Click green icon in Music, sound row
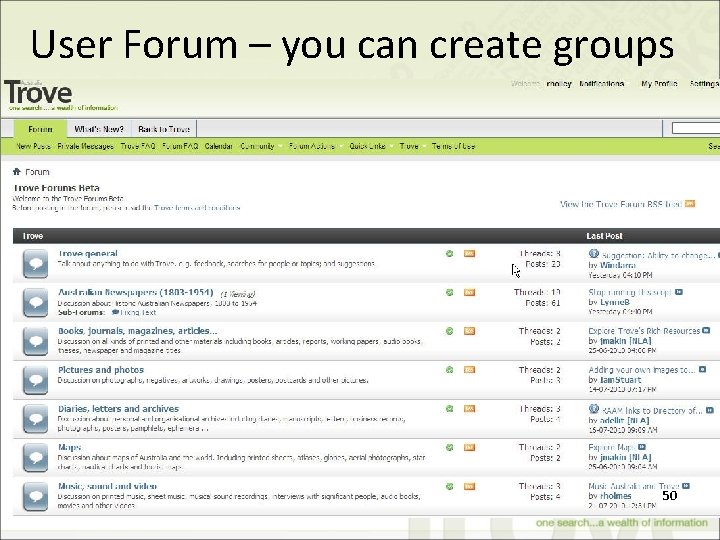This screenshot has width=720, height=540. pos(450,486)
